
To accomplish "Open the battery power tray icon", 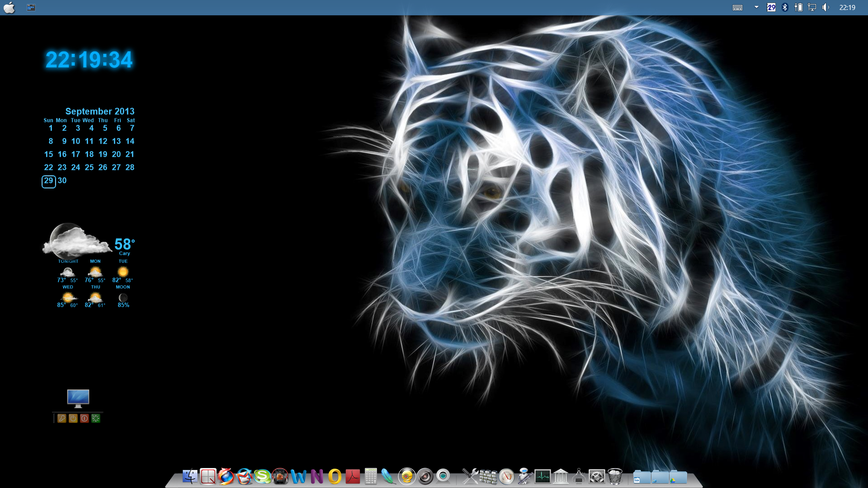I will pyautogui.click(x=798, y=7).
